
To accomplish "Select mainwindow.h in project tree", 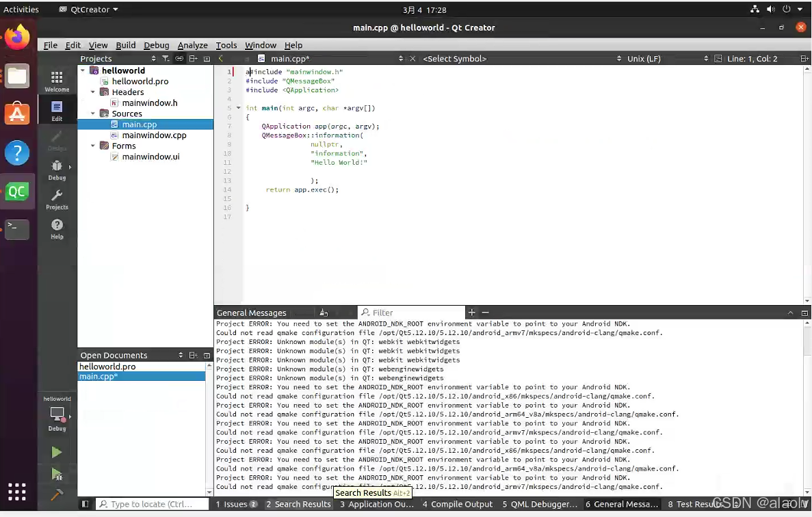I will tap(150, 103).
